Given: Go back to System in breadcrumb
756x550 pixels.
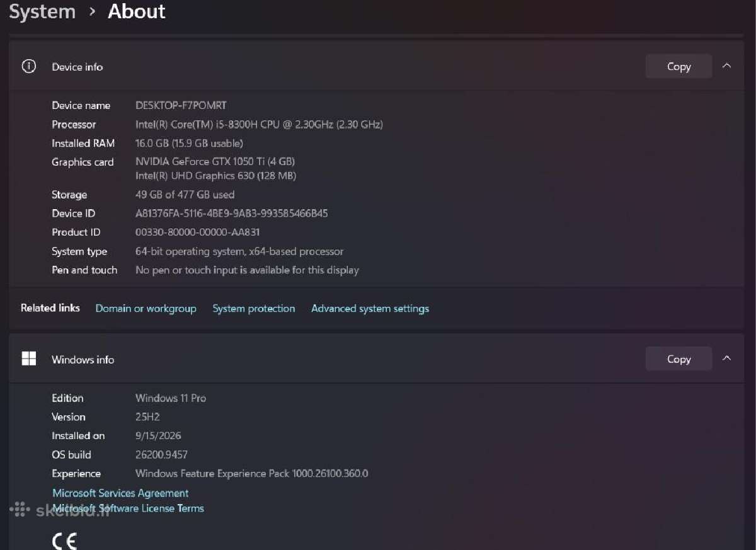Looking at the screenshot, I should pos(42,11).
